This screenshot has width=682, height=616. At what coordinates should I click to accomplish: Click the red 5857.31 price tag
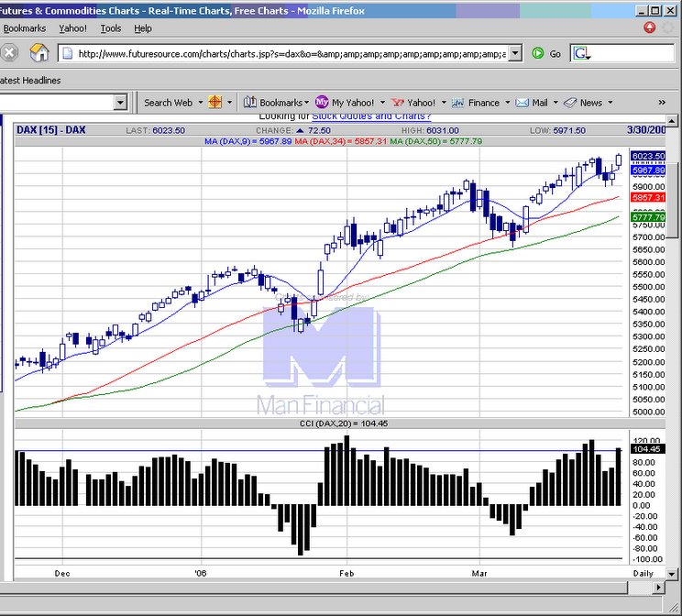648,197
